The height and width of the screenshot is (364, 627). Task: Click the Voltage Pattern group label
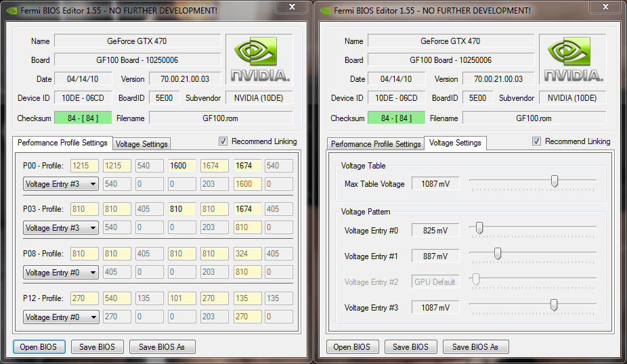click(x=366, y=212)
